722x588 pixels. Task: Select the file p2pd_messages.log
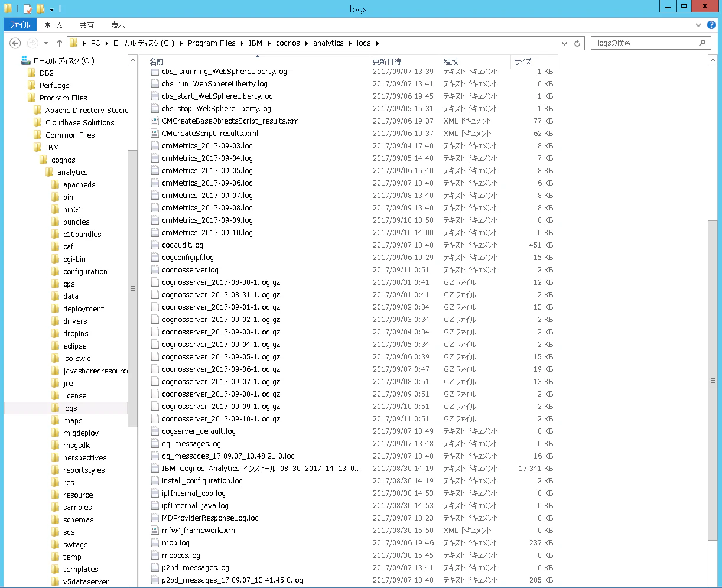(x=196, y=568)
